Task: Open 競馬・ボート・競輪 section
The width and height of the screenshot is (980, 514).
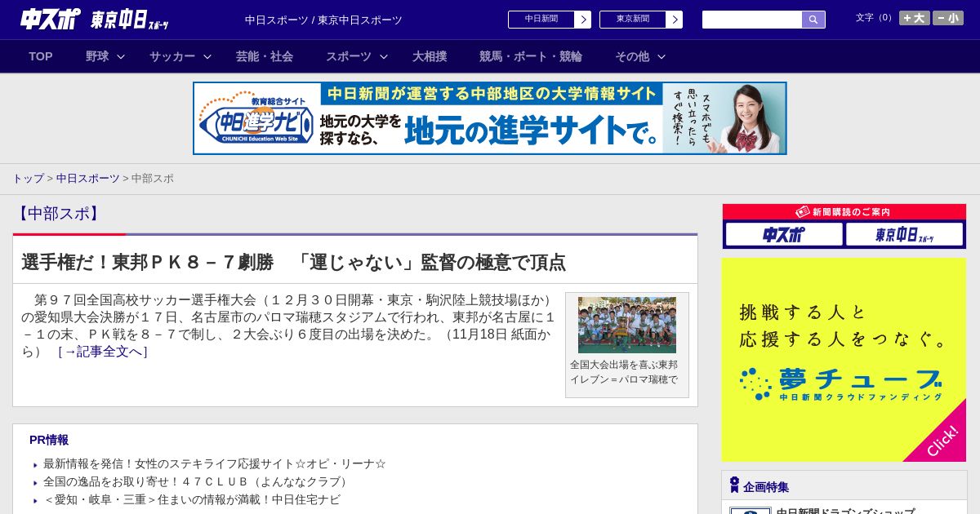Action: (531, 56)
